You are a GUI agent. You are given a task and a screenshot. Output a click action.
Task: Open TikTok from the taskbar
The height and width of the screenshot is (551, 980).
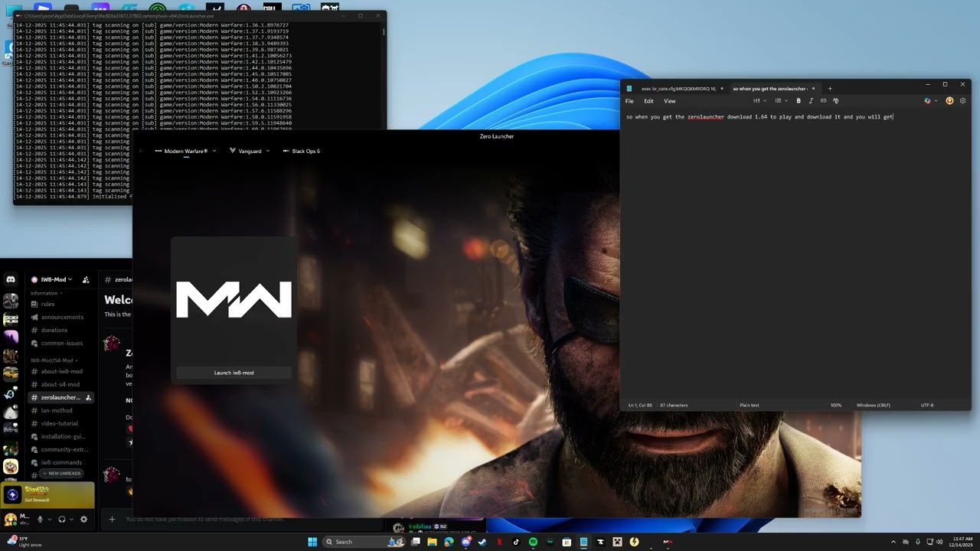click(516, 542)
